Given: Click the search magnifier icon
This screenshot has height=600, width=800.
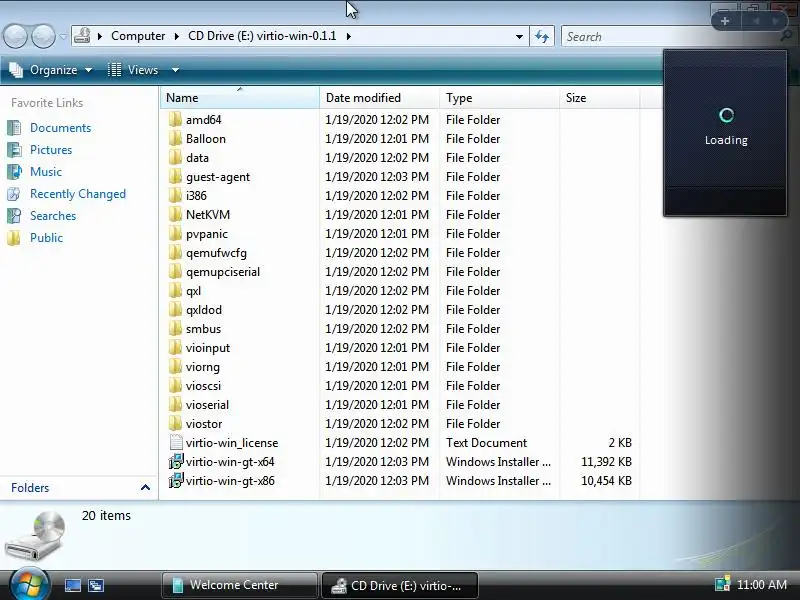Looking at the screenshot, I should click(x=787, y=37).
